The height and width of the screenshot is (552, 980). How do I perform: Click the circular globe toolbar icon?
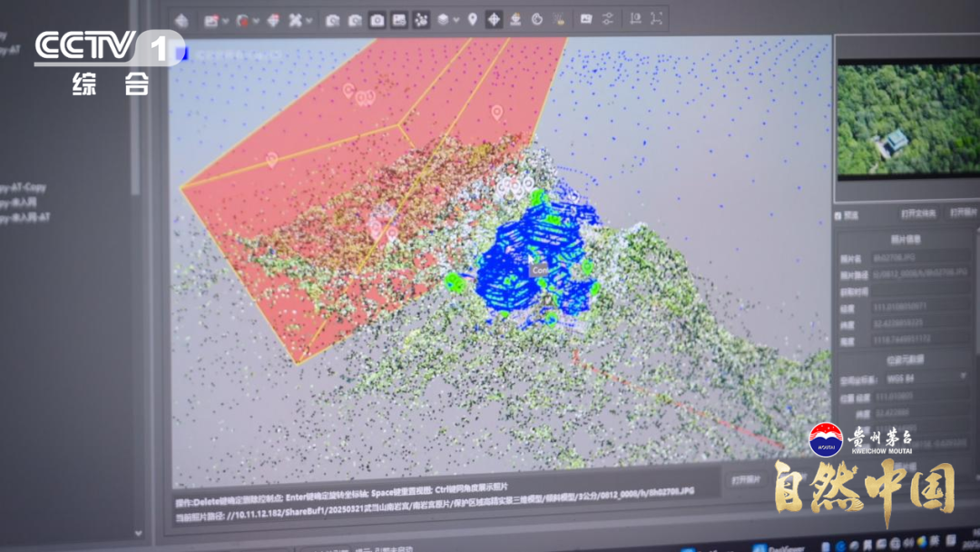(x=537, y=19)
